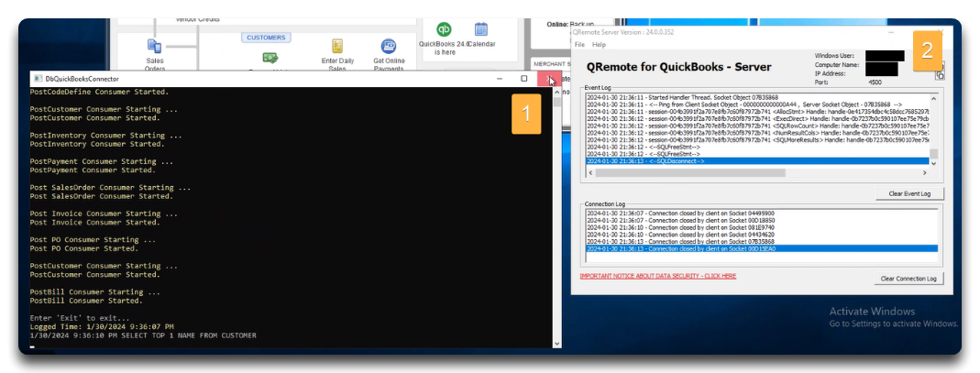Open the Calendar icon in QuickBooks

(480, 29)
